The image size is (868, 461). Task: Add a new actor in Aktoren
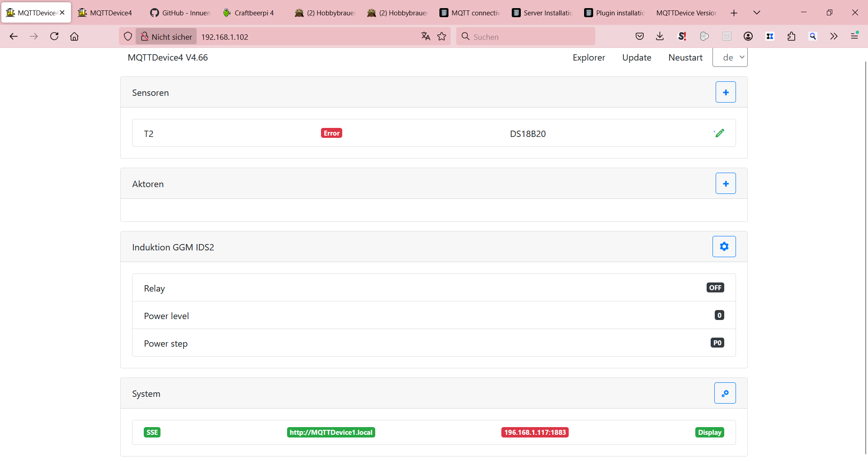click(x=725, y=183)
